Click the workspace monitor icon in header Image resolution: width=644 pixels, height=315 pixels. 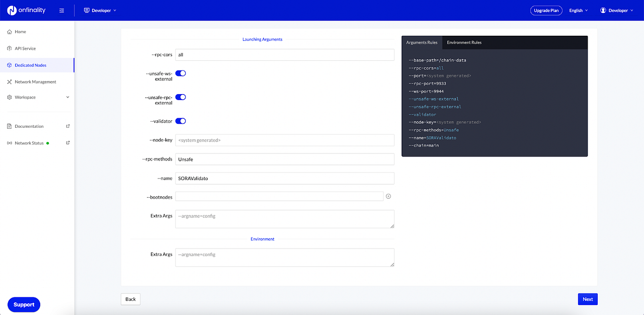pyautogui.click(x=87, y=10)
